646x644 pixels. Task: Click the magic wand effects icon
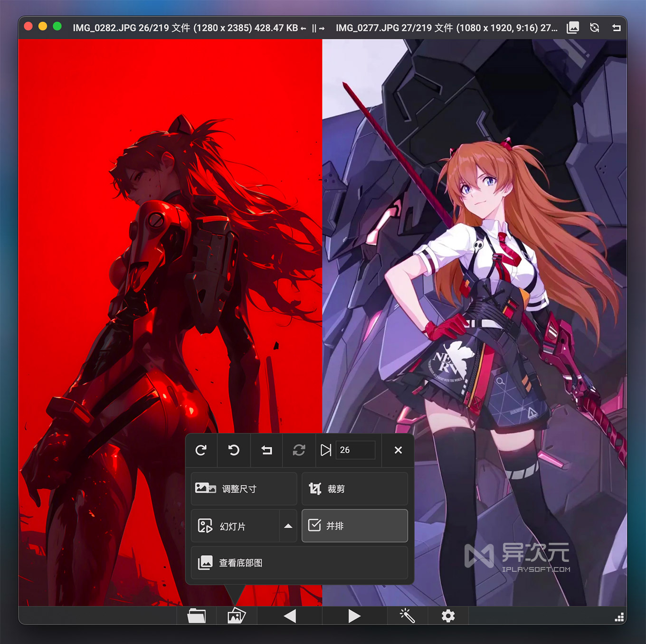tap(407, 616)
